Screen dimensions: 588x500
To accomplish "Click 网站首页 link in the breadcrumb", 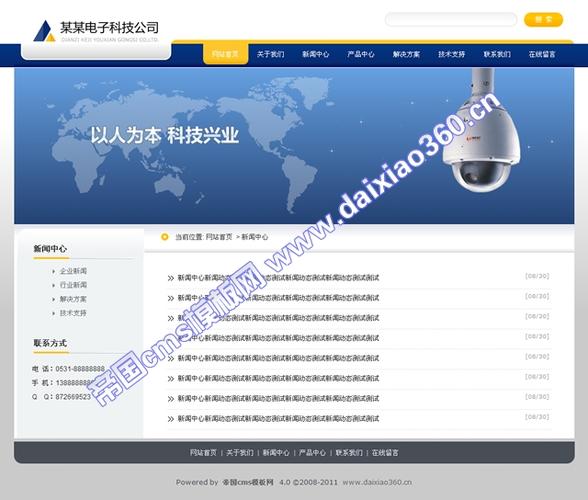I will 219,237.
